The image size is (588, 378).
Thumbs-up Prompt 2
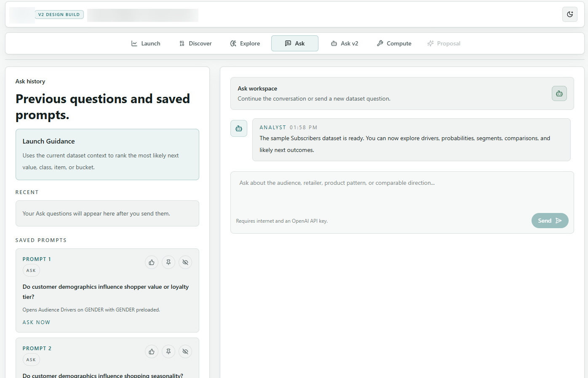[x=152, y=351]
